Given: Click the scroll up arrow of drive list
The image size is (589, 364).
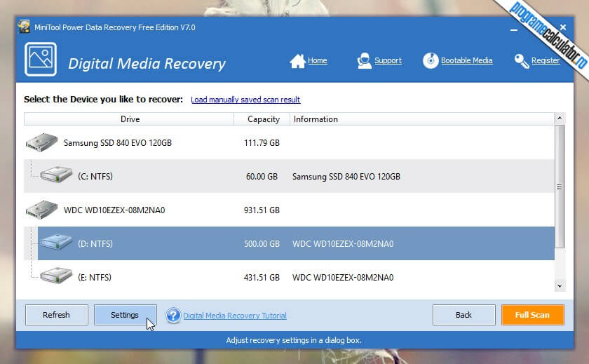Looking at the screenshot, I should [x=560, y=119].
